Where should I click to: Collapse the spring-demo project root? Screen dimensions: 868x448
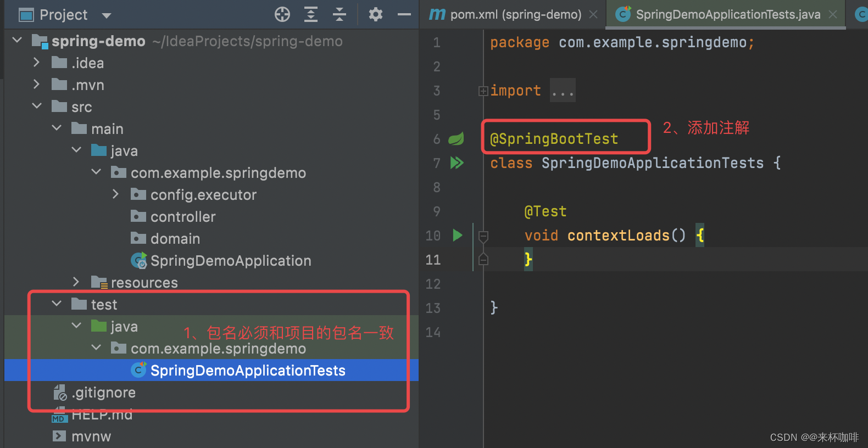coord(17,40)
